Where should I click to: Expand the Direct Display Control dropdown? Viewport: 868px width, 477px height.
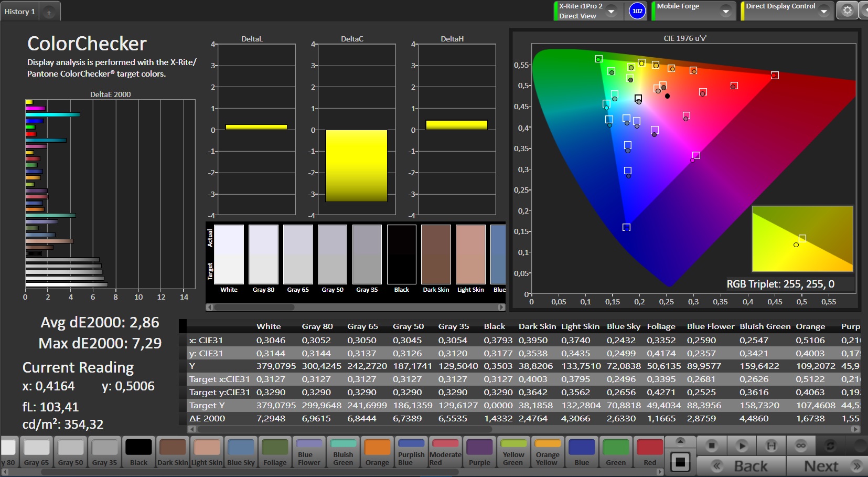click(824, 11)
